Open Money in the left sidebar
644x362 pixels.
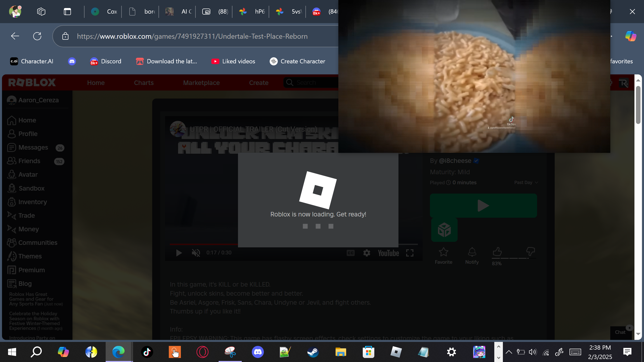[x=23, y=229]
